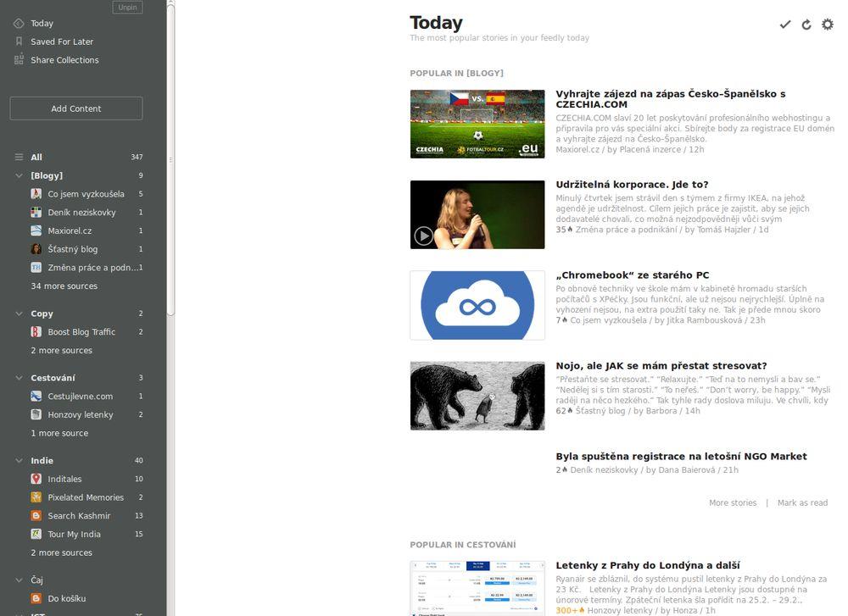The width and height of the screenshot is (848, 616).
Task: Collapse the Cestování category
Action: tap(19, 378)
